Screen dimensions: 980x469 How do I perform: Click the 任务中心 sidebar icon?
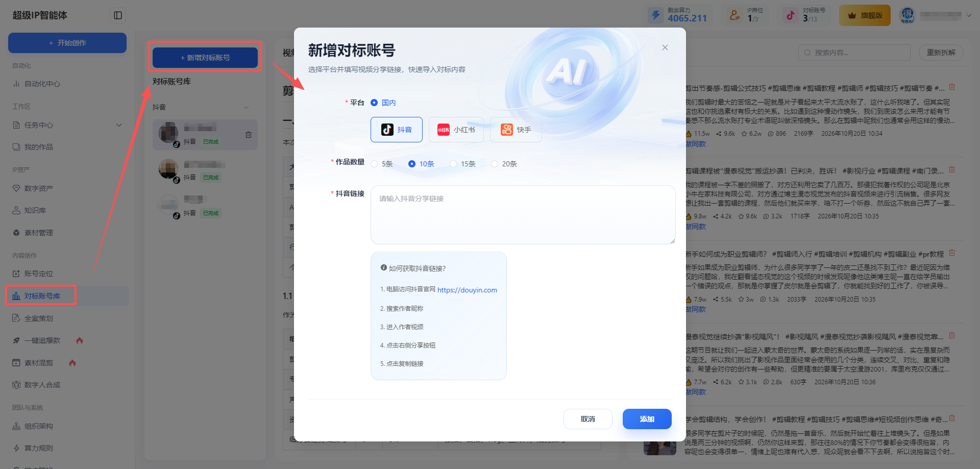point(16,125)
